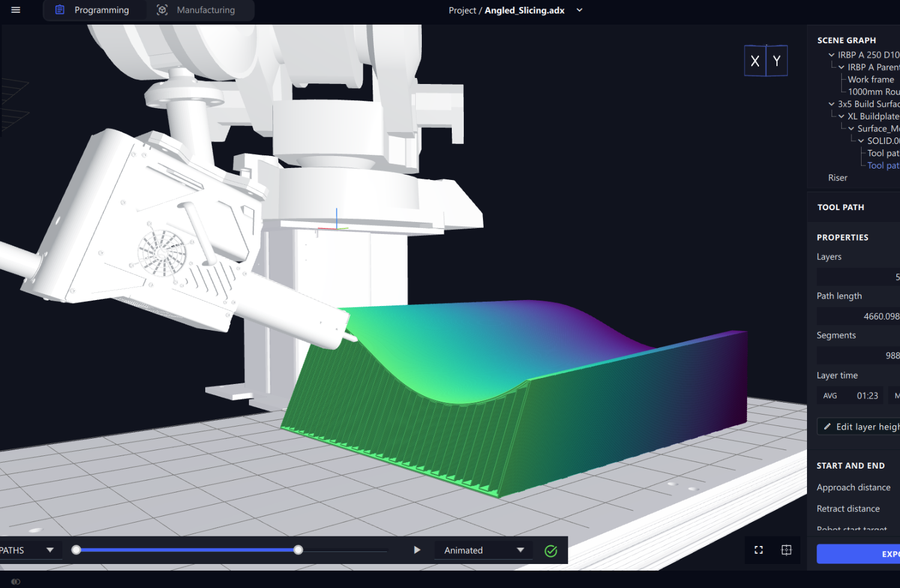Collapse the 3x5 Build Surface node

832,104
